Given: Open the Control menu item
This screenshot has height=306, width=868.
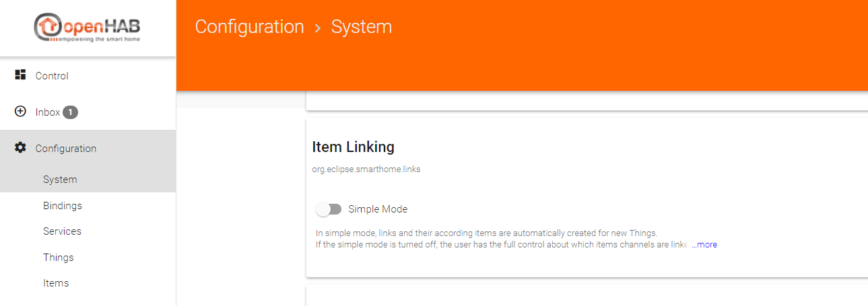Looking at the screenshot, I should click(52, 76).
